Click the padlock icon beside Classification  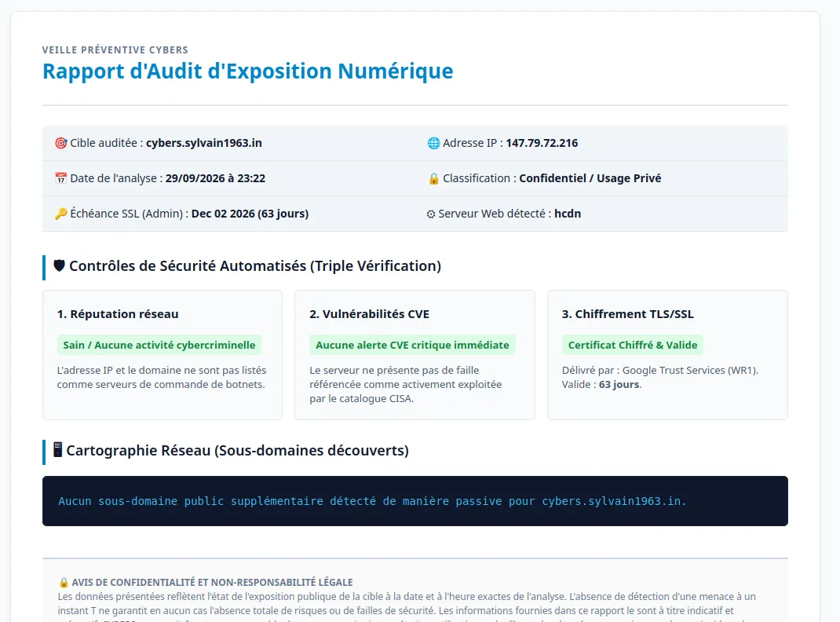pos(433,178)
